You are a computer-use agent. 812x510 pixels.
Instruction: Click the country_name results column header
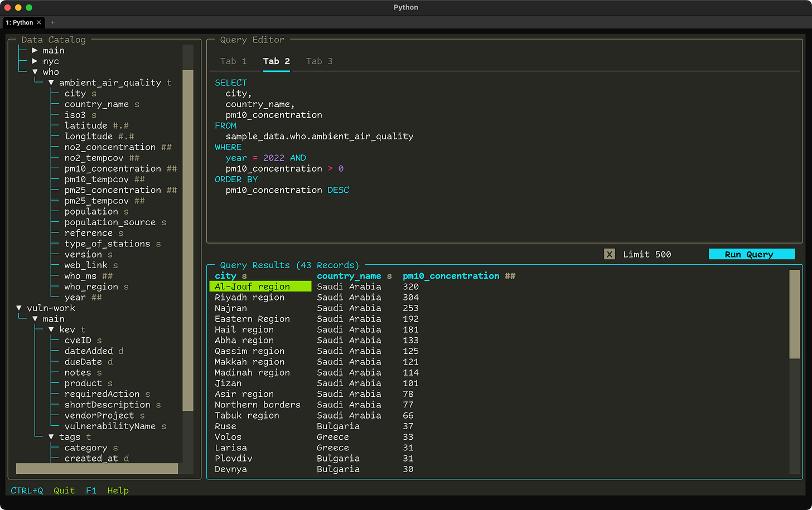(x=349, y=276)
